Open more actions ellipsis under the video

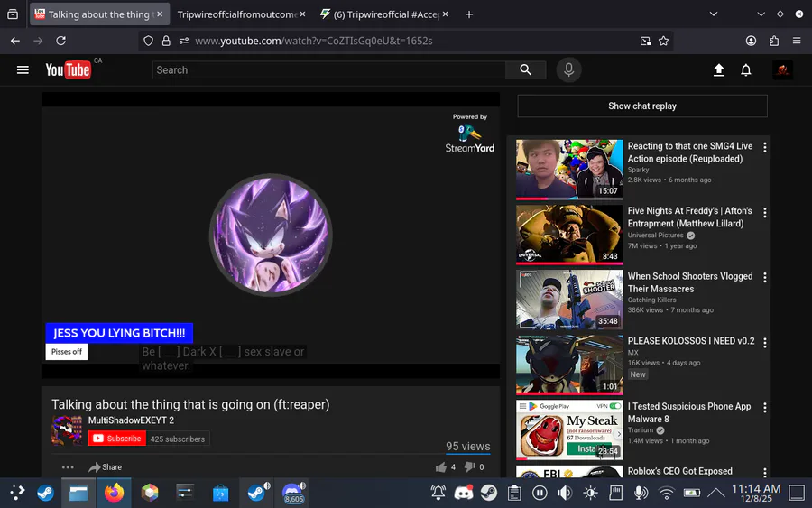point(68,467)
